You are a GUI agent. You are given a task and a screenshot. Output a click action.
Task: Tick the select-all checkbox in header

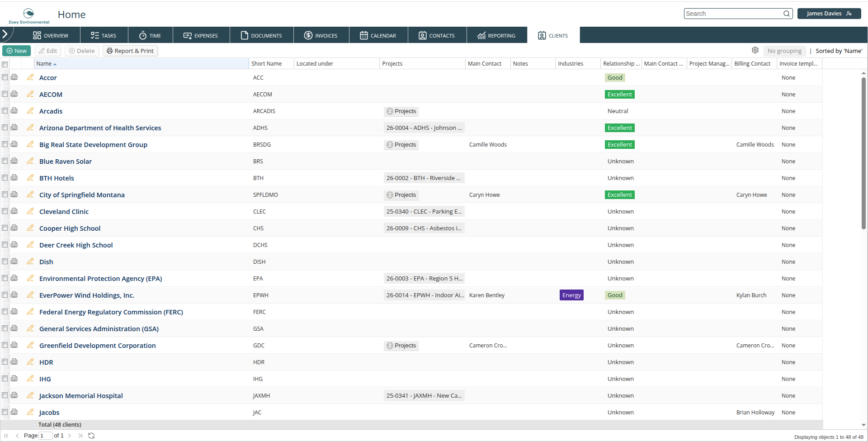click(x=5, y=64)
